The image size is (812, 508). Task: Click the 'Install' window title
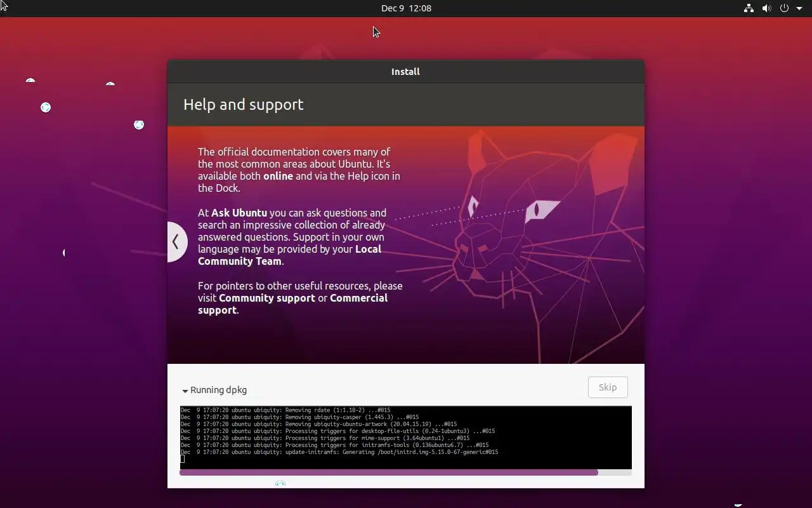click(x=405, y=72)
